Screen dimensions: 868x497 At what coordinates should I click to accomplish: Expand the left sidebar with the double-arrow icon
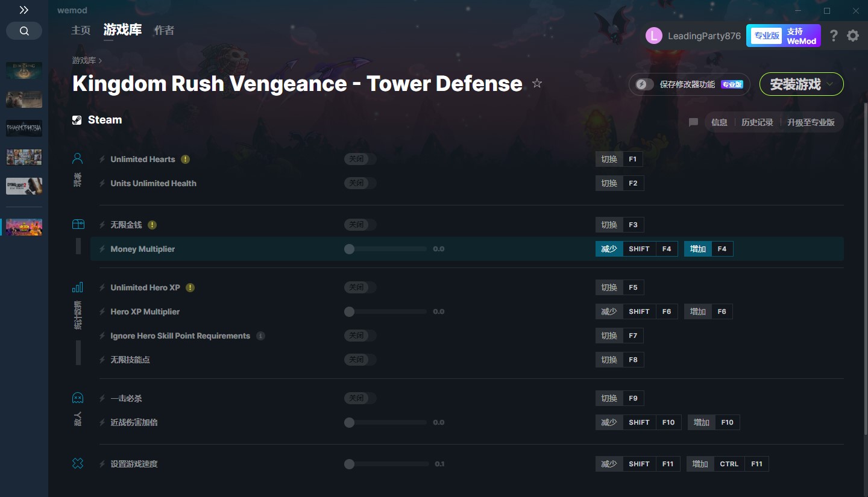(24, 10)
